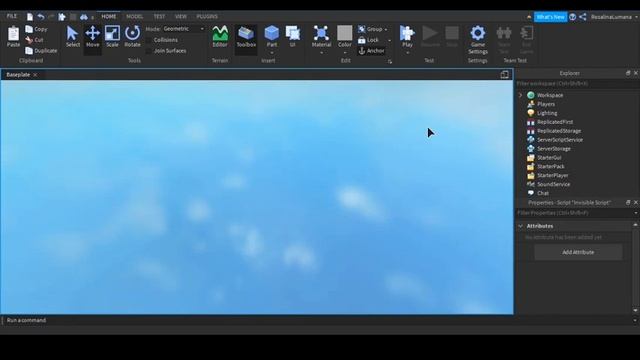Click the binoculars find icon

point(84,17)
